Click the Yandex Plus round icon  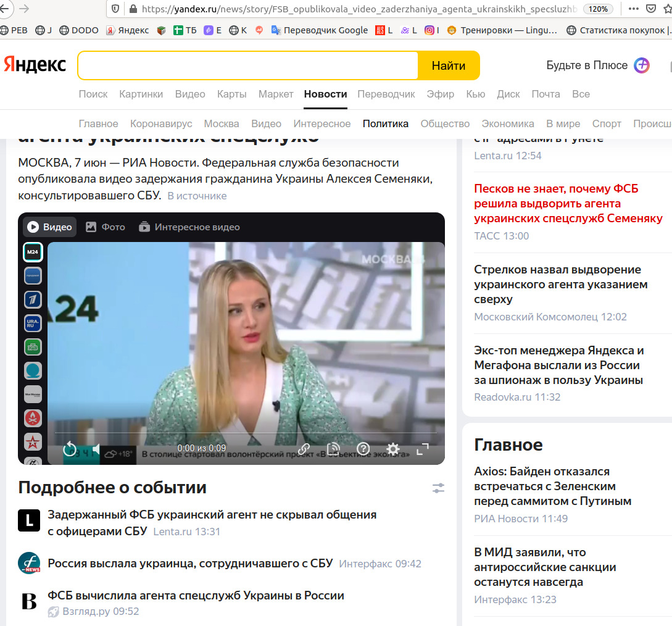tap(642, 65)
